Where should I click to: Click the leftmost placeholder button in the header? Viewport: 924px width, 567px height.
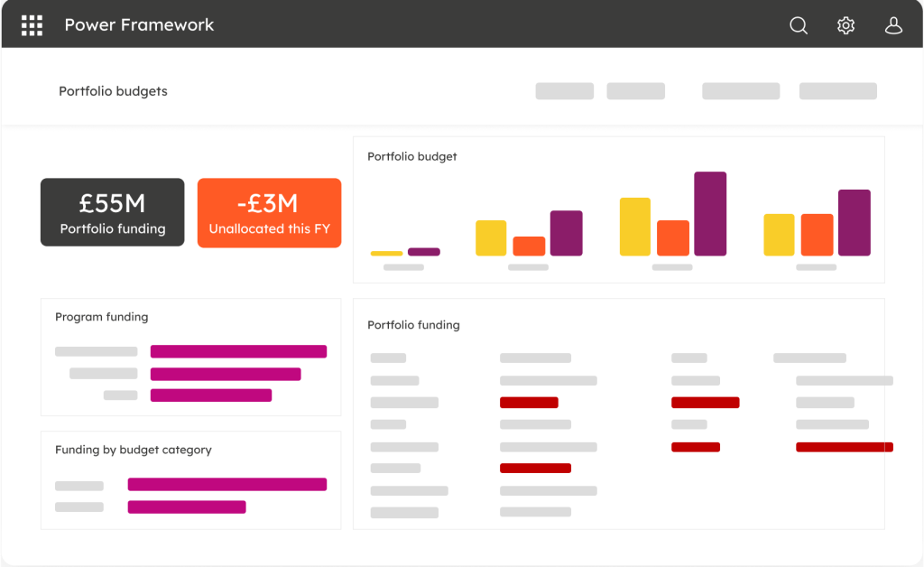564,91
